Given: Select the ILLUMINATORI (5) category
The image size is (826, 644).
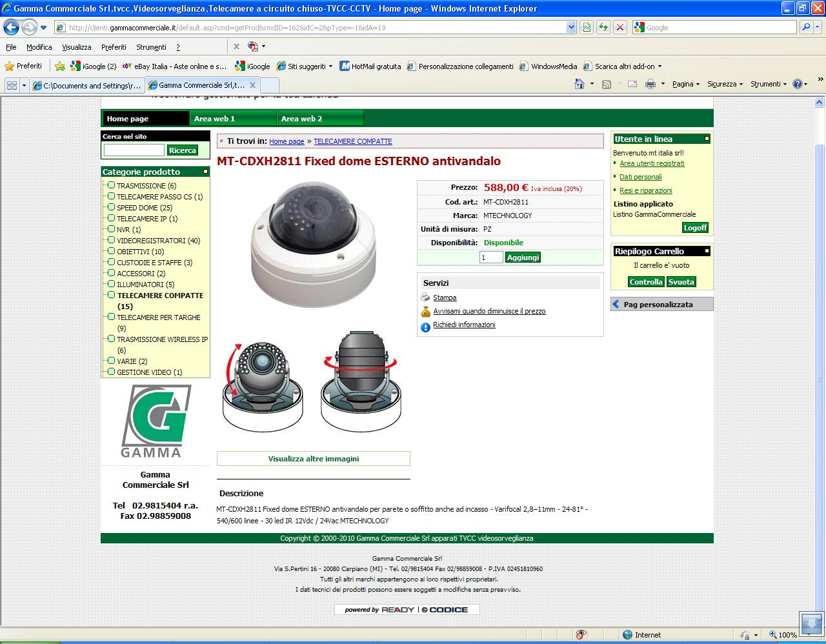Looking at the screenshot, I should [145, 285].
